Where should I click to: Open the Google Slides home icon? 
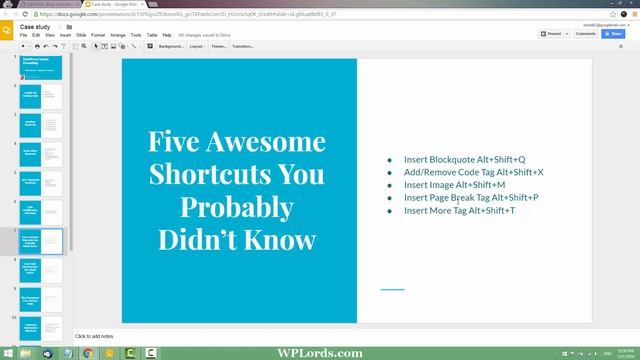[x=7, y=30]
